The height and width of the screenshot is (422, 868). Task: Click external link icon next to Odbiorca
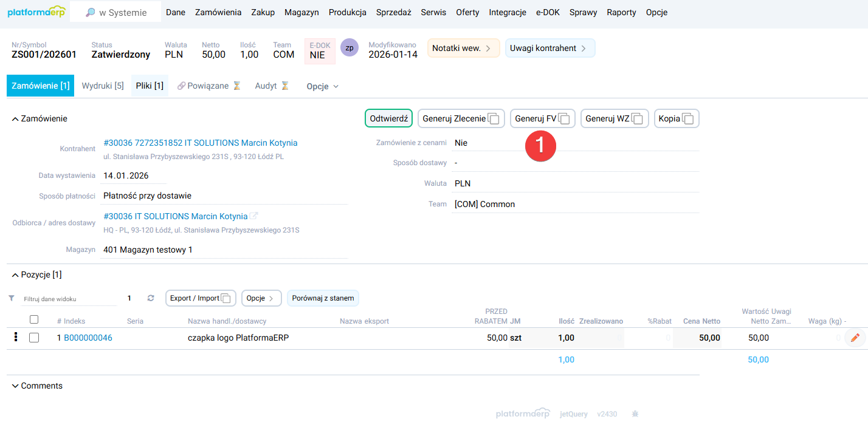click(x=254, y=216)
